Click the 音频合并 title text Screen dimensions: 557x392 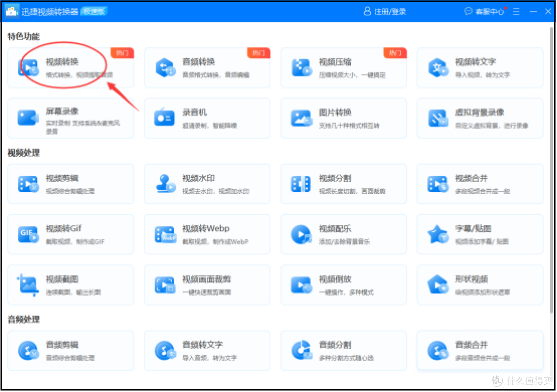[471, 345]
